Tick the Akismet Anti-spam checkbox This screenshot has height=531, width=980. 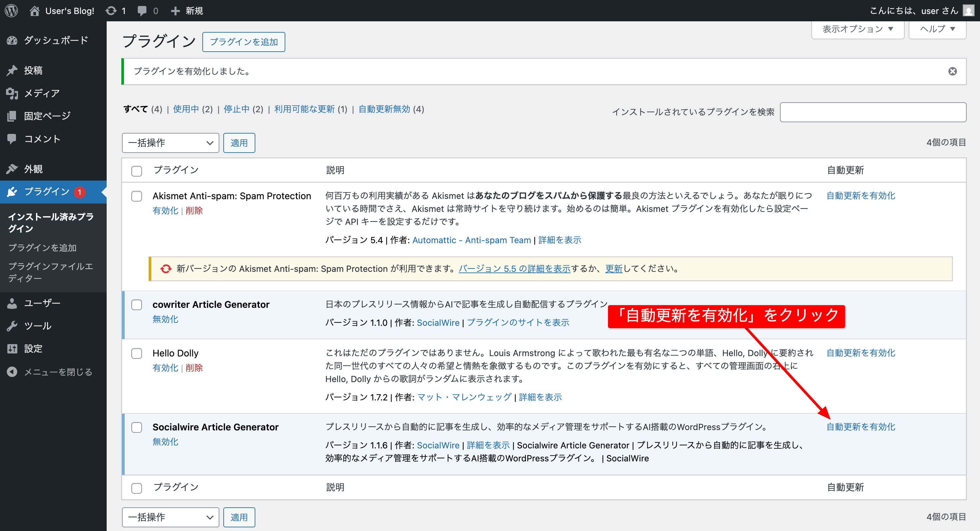click(137, 197)
